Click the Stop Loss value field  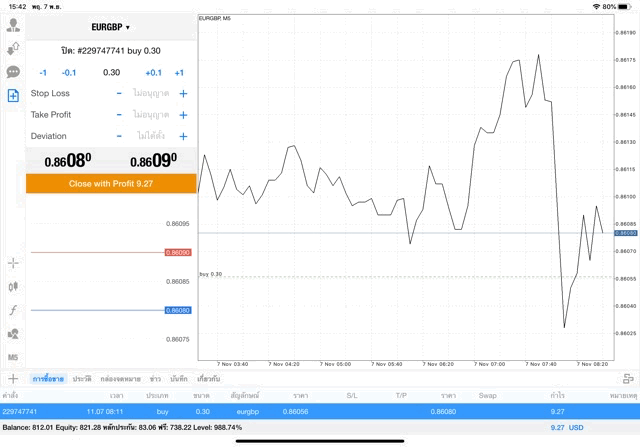tap(151, 93)
